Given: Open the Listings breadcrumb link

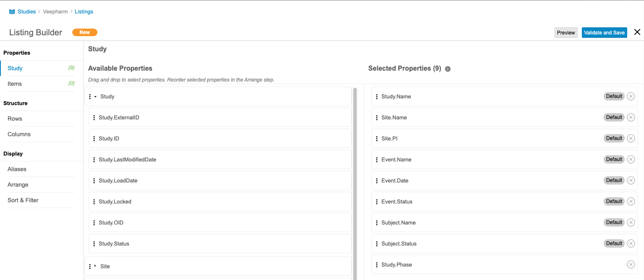Looking at the screenshot, I should [x=84, y=12].
